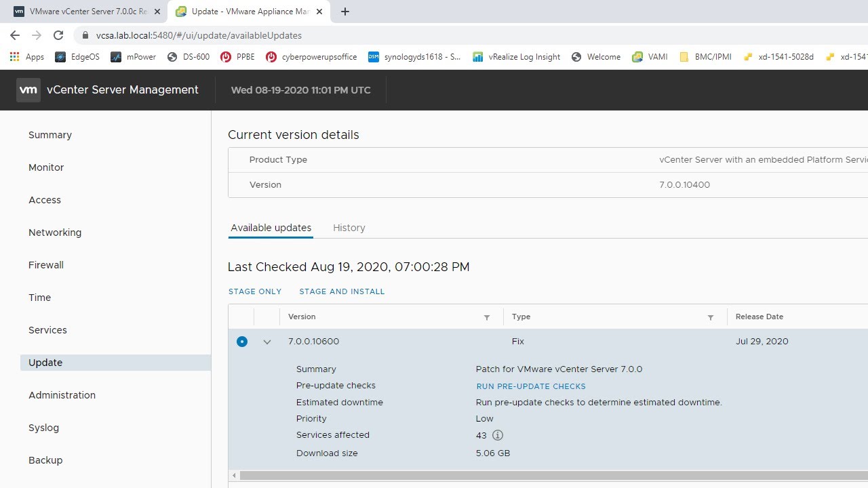Close the Update - VMware Appliance tab

(x=319, y=12)
